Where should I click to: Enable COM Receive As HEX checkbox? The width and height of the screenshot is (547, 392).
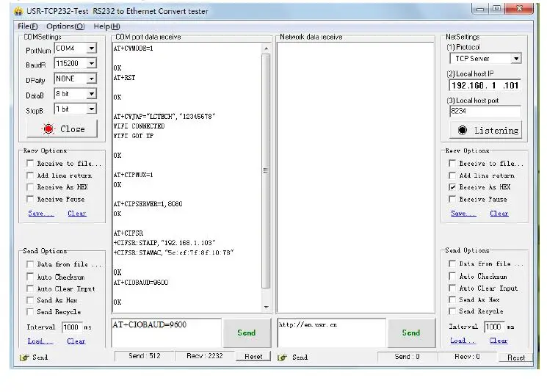click(30, 187)
